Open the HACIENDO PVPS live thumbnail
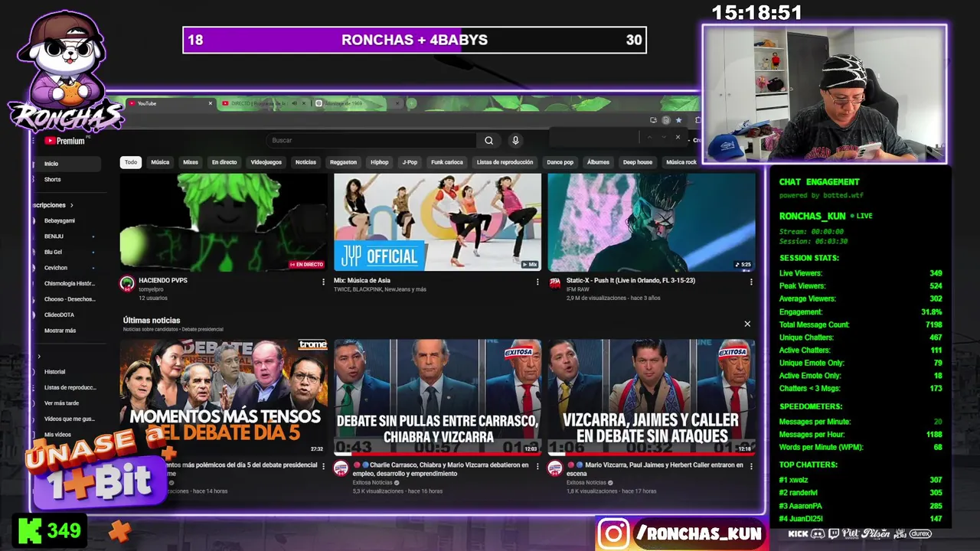980x551 pixels. (224, 222)
